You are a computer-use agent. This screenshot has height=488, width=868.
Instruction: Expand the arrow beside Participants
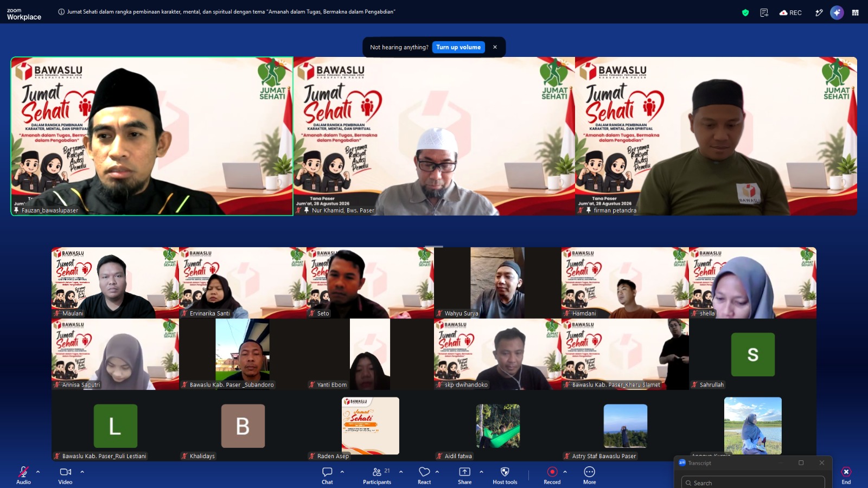coord(401,472)
